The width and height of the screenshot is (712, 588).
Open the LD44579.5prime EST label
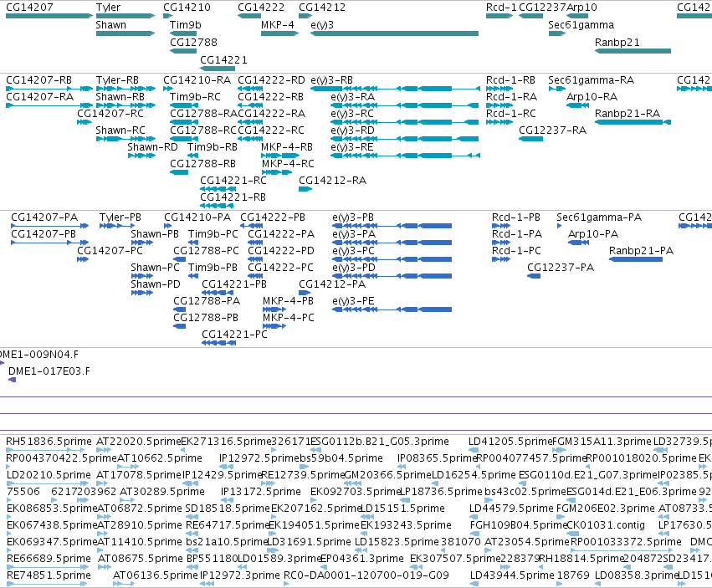(x=511, y=509)
